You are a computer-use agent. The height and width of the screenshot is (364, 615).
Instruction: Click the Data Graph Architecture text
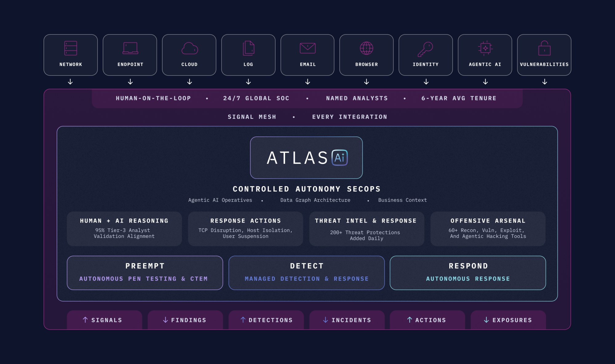pyautogui.click(x=315, y=200)
